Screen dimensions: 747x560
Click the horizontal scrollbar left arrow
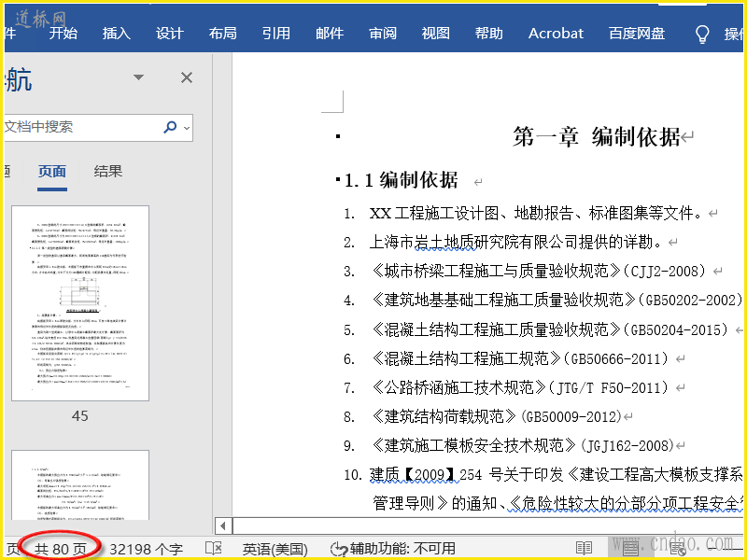(222, 525)
